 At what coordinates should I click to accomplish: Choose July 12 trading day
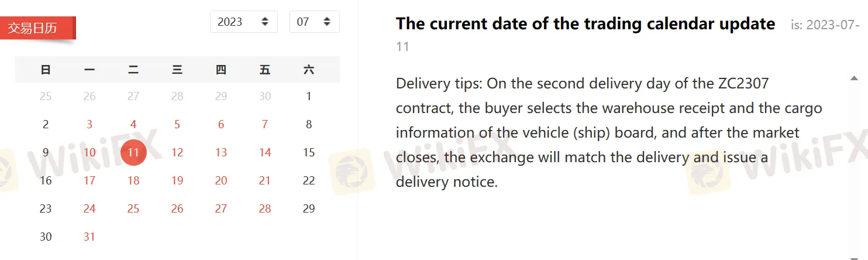click(x=177, y=152)
